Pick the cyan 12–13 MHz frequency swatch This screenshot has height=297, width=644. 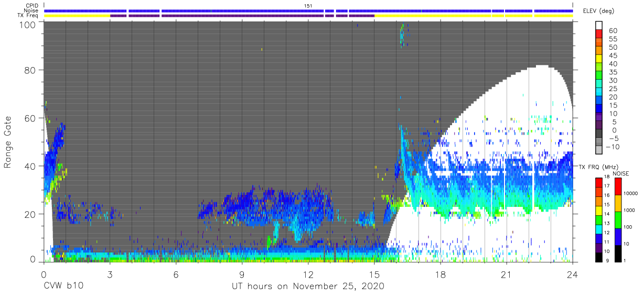[x=600, y=229]
